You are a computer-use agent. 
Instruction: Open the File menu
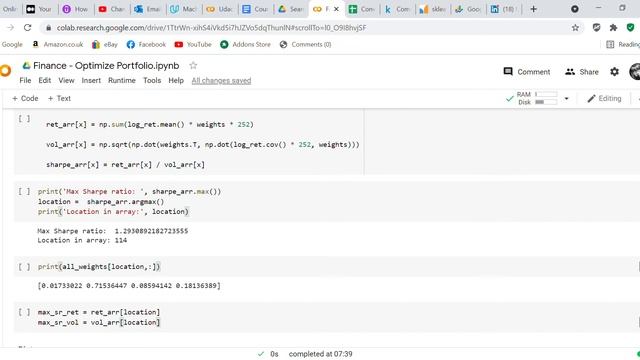point(25,80)
